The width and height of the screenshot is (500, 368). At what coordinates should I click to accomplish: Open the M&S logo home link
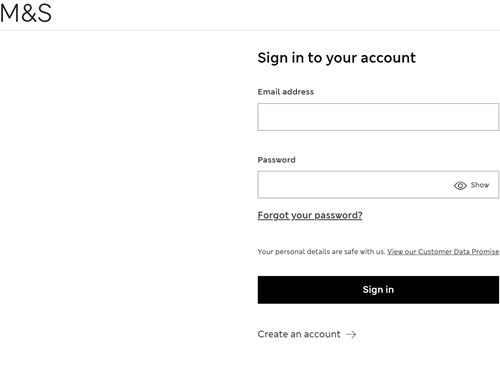point(26,13)
